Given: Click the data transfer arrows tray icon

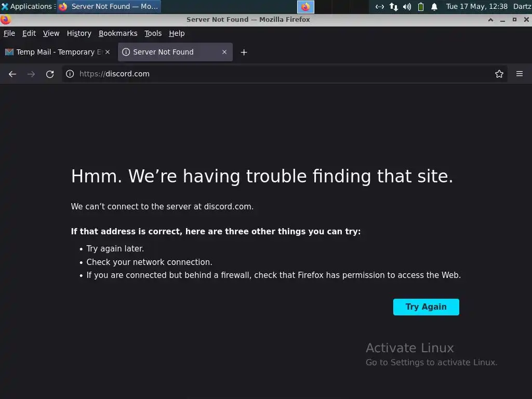Looking at the screenshot, I should pyautogui.click(x=394, y=6).
